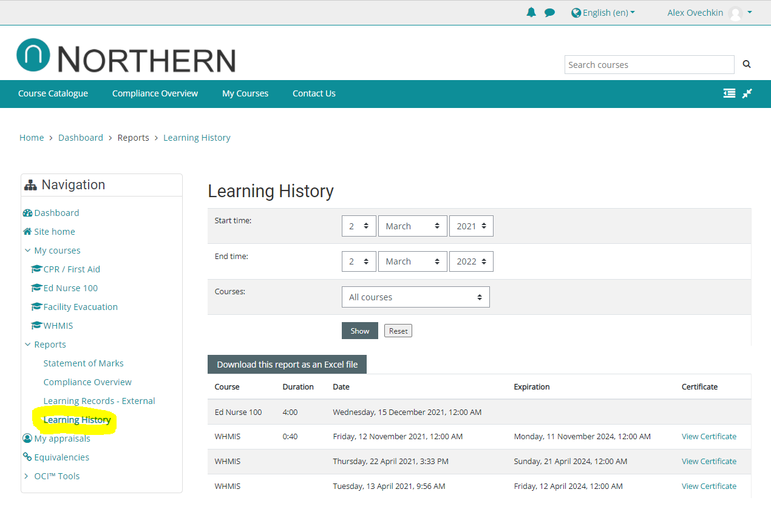This screenshot has width=771, height=532.
Task: Open the English (en) language menu
Action: coord(603,13)
